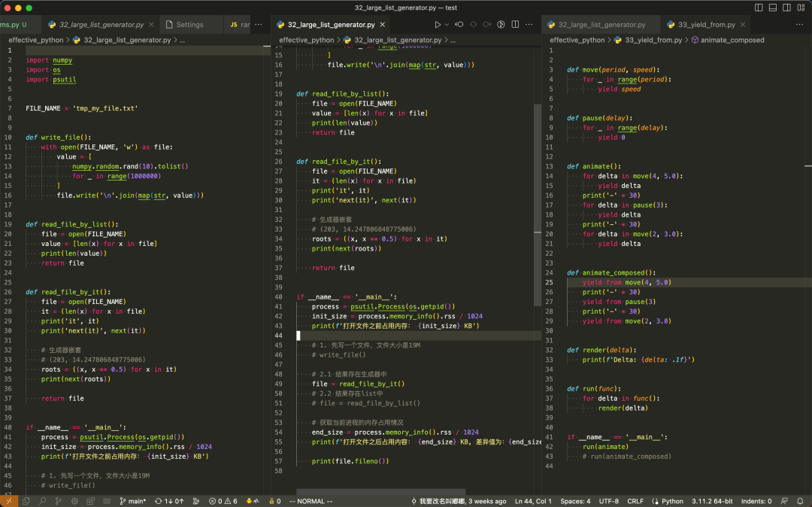Switch to the 33_yield_from.py tab
Screen dimensions: 812x507
(706, 25)
